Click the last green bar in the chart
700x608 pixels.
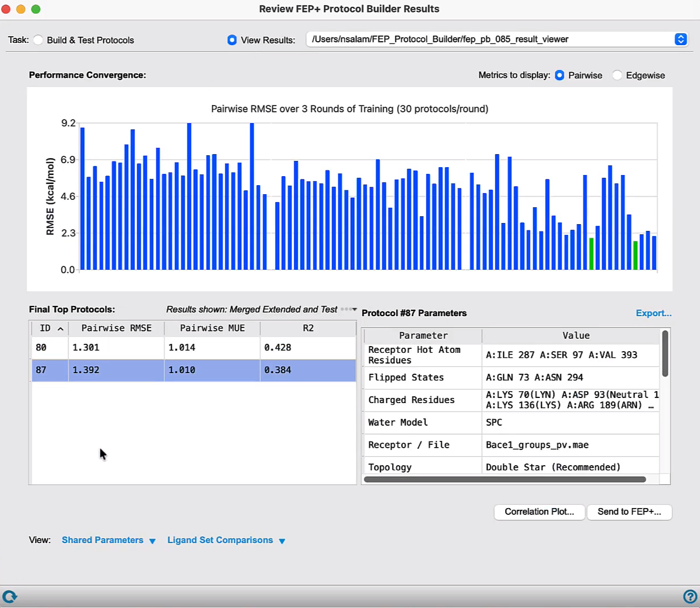pos(636,255)
